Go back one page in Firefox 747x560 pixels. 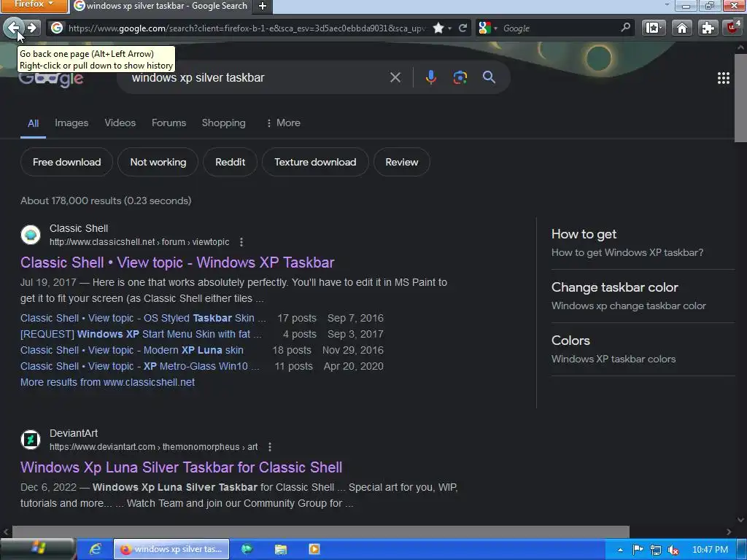click(x=13, y=28)
